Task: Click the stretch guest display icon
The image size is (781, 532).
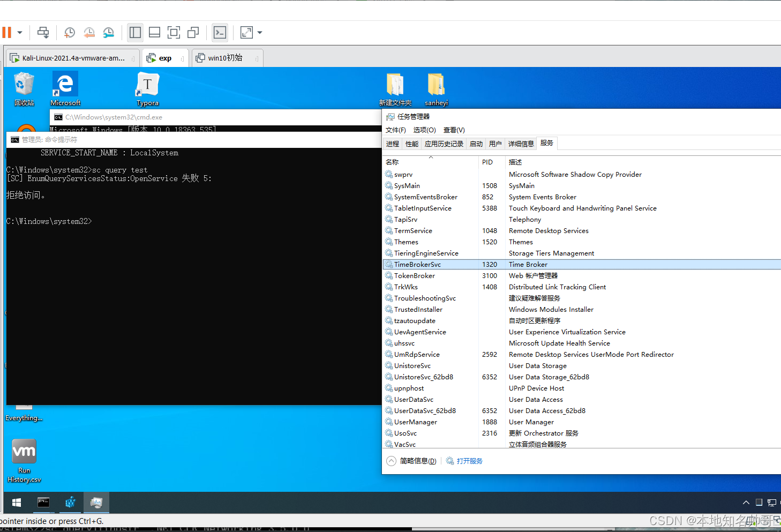Action: click(246, 33)
